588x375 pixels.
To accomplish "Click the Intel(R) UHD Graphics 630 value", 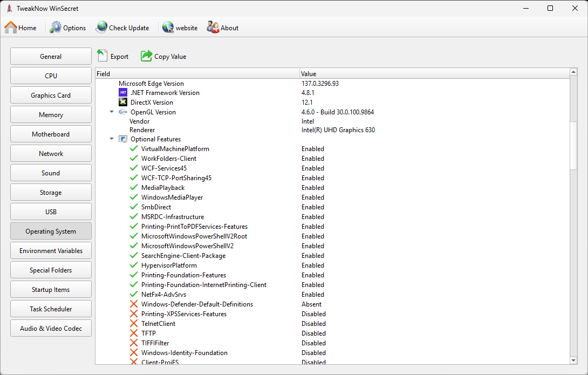I will point(338,129).
